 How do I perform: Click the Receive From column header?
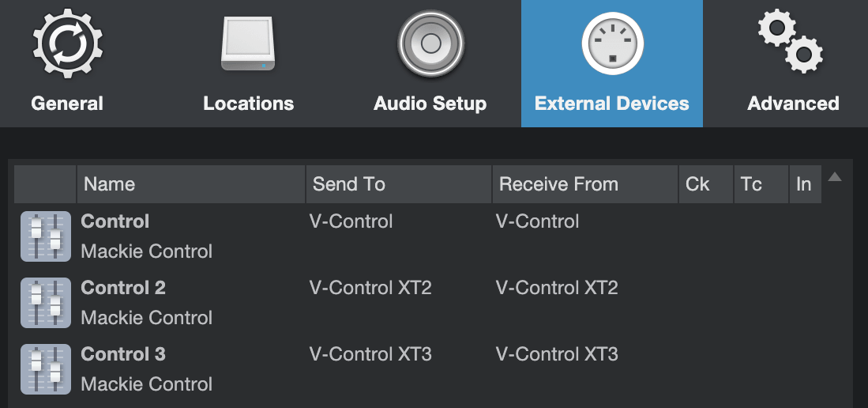tap(584, 184)
